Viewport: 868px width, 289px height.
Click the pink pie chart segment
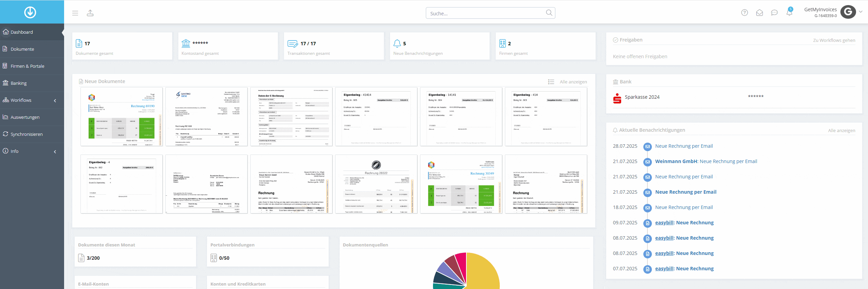(x=461, y=264)
